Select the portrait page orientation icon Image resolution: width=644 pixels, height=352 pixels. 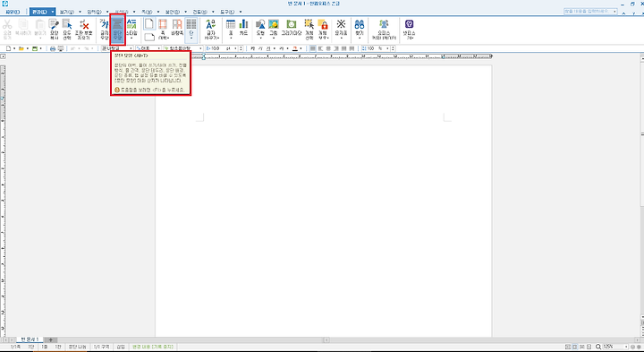(x=149, y=23)
